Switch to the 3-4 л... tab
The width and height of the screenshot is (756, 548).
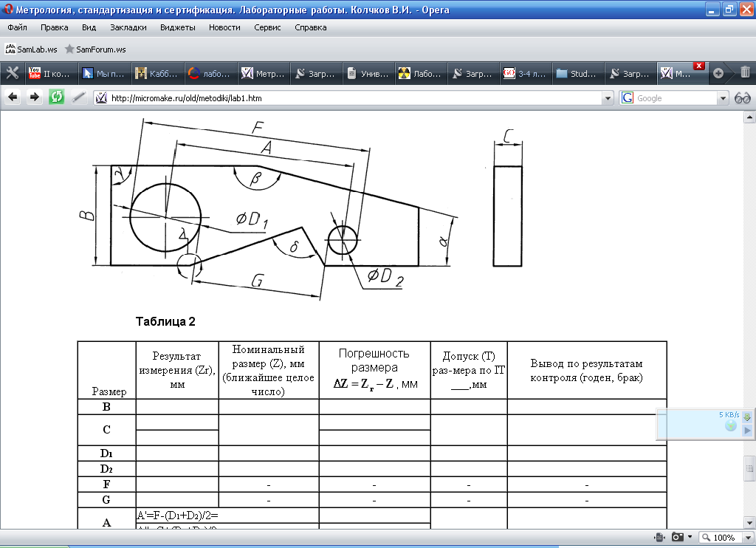[x=526, y=73]
